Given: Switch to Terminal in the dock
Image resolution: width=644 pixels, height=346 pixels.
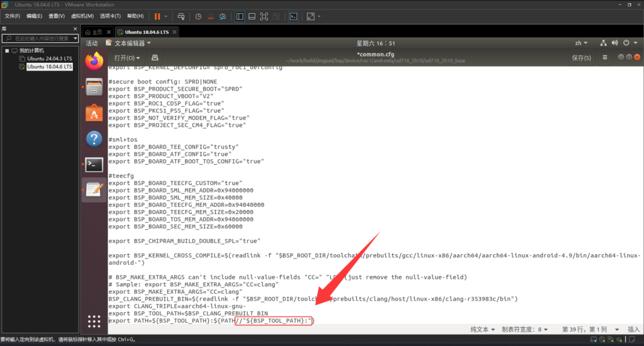Looking at the screenshot, I should pos(94,165).
